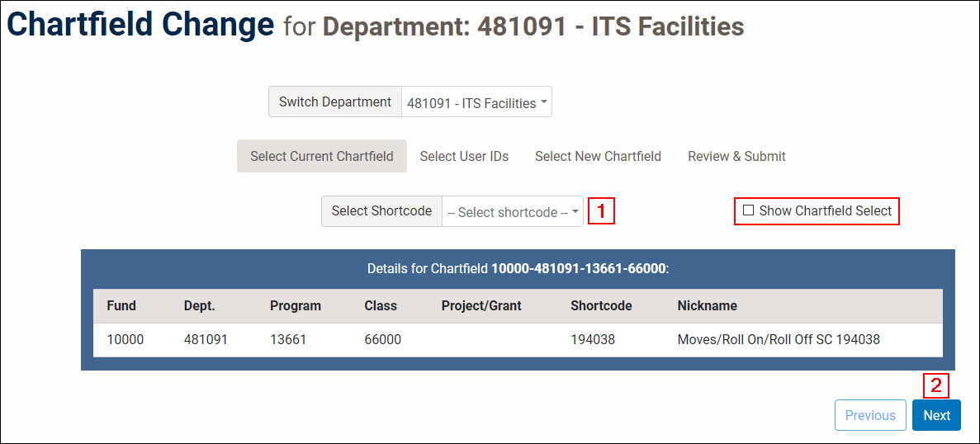The width and height of the screenshot is (980, 444).
Task: Select the Moves/Roll On/Roll Off nickname cell
Action: pyautogui.click(x=779, y=339)
